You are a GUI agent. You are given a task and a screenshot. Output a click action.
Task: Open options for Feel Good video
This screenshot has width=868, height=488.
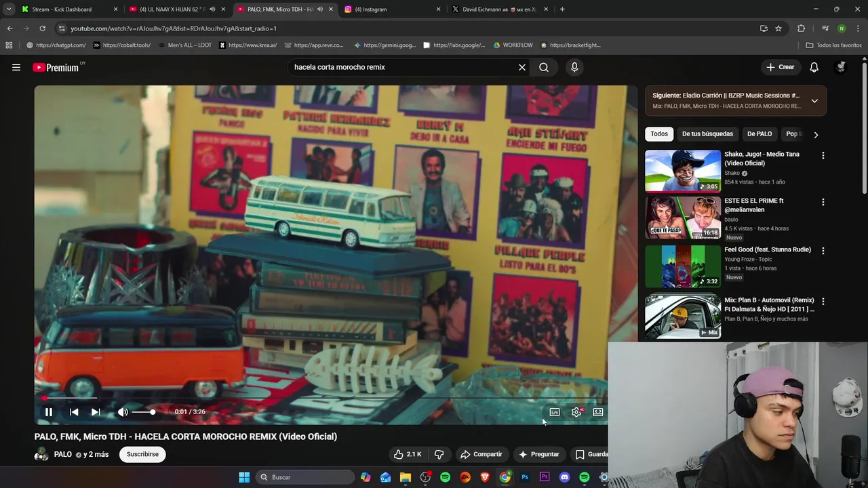[823, 251]
